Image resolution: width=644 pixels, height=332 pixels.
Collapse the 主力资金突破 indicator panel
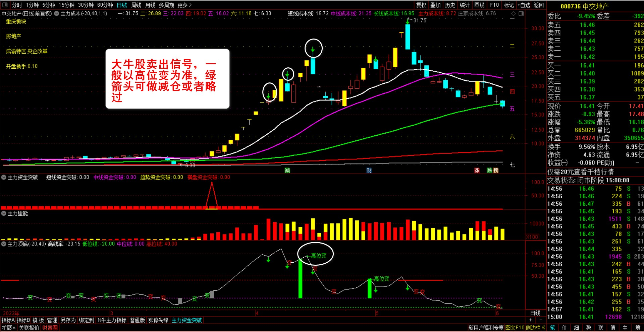(x=4, y=177)
